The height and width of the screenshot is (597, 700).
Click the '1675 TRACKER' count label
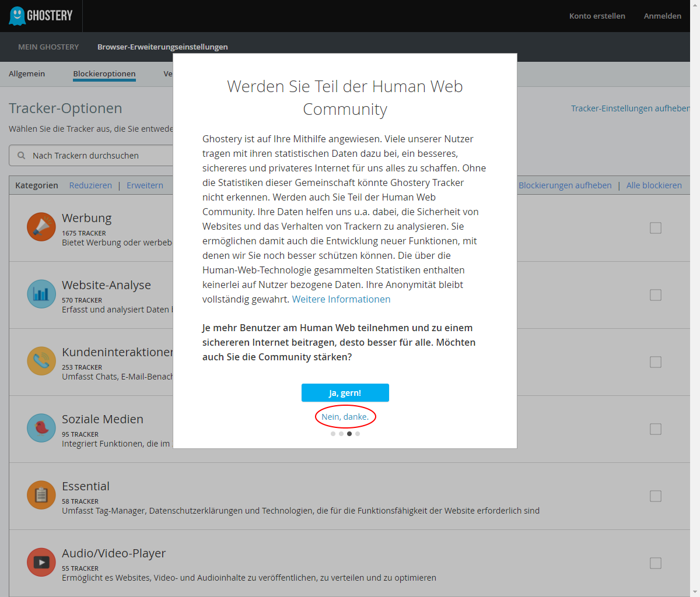tap(84, 233)
